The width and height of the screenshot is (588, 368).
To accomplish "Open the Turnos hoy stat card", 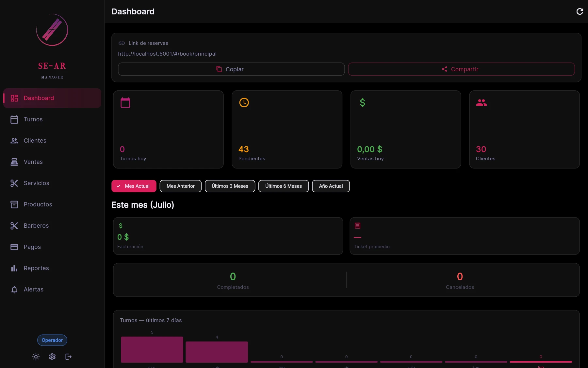I will click(168, 130).
